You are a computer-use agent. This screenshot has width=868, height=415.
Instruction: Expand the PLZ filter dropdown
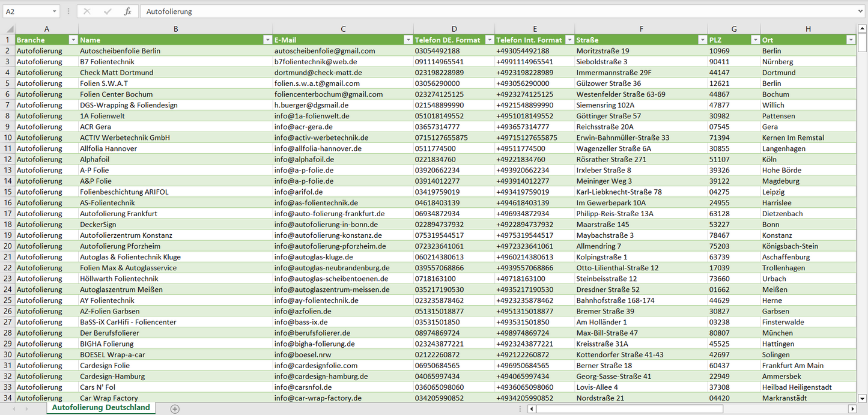pyautogui.click(x=755, y=40)
